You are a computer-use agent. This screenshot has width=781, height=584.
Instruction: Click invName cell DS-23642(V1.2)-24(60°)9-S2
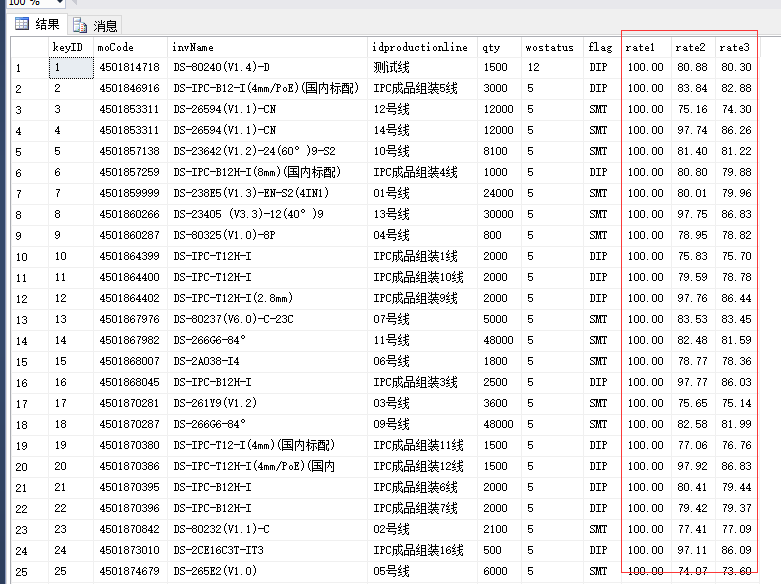coord(267,151)
